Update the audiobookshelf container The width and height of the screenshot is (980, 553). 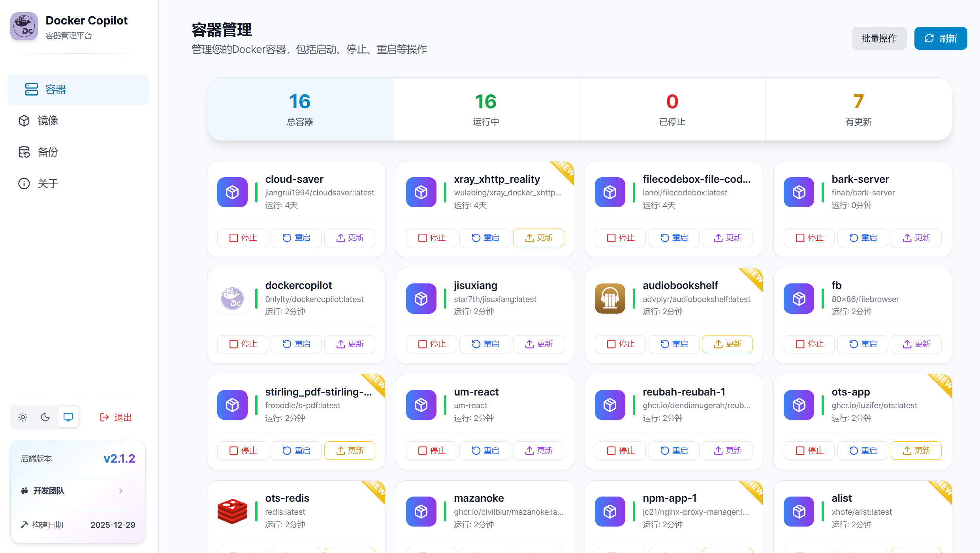coord(727,344)
